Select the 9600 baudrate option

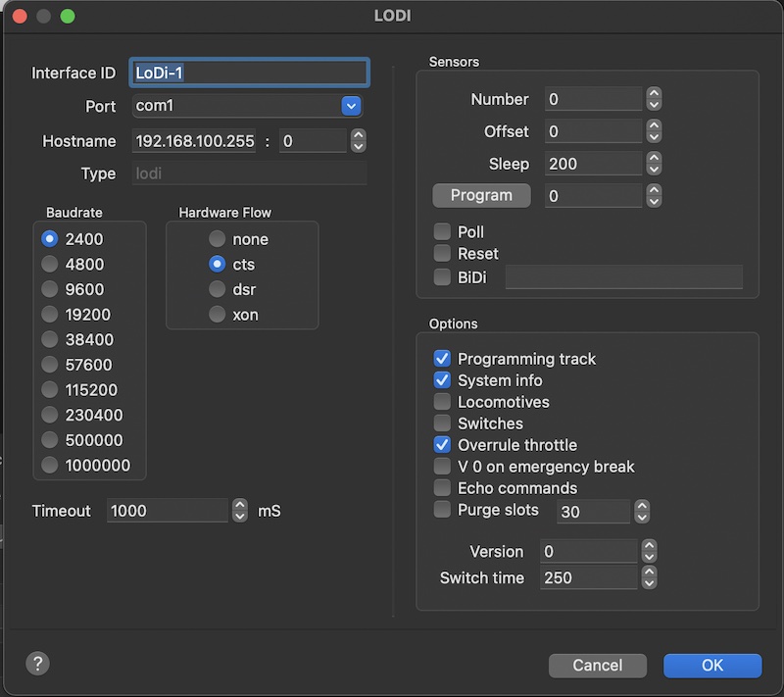49,289
